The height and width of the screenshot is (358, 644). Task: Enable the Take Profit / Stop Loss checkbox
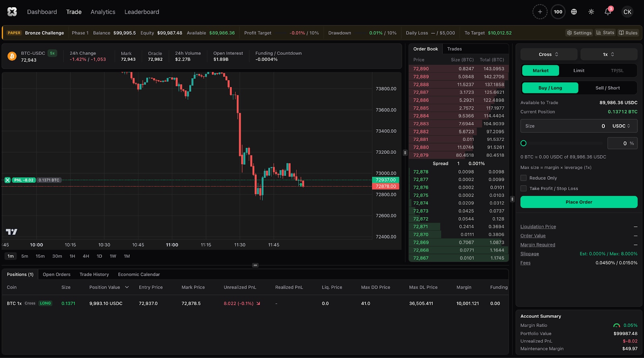523,188
